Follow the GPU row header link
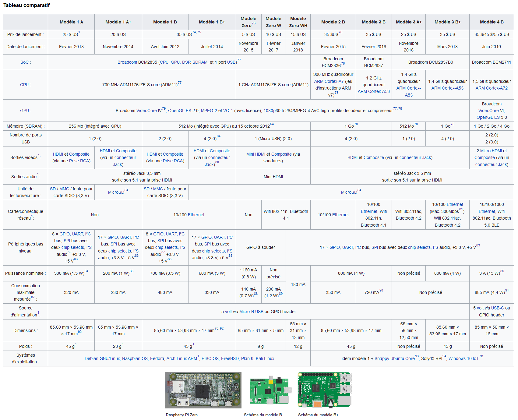Viewport: 518px width, 420px height. [25, 111]
